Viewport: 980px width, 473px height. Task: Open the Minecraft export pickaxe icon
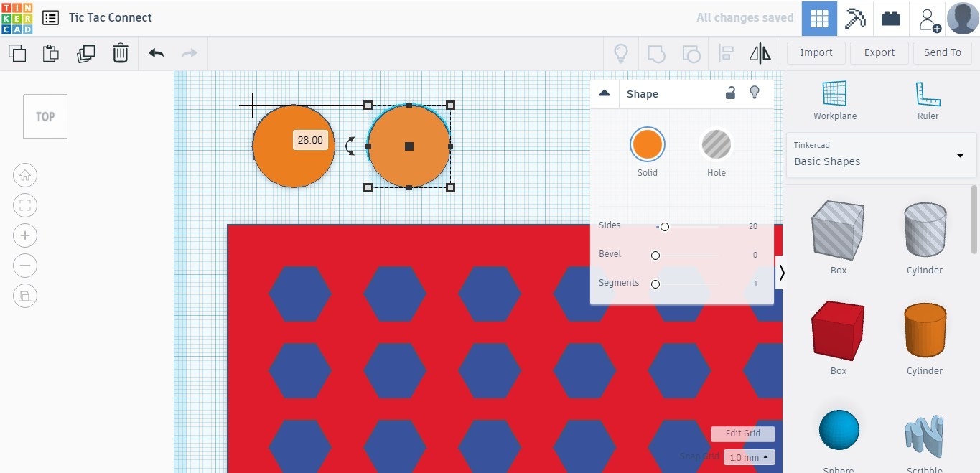click(855, 18)
